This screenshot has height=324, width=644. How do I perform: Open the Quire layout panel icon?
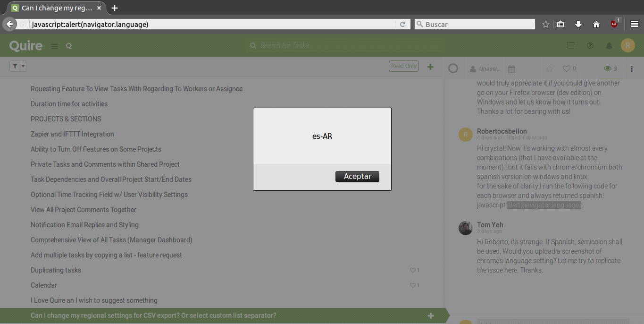[571, 45]
